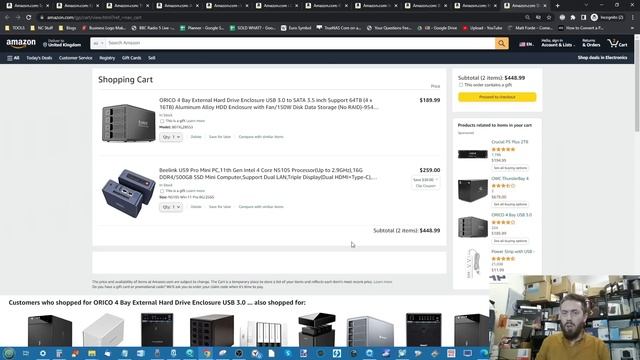The image size is (640, 360).
Task: Open Customer Service in nav bar
Action: [76, 58]
